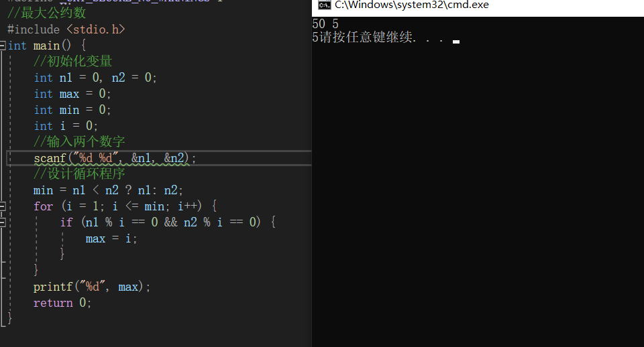Click the 'return 0;' statement
This screenshot has height=347, width=644.
(x=62, y=303)
